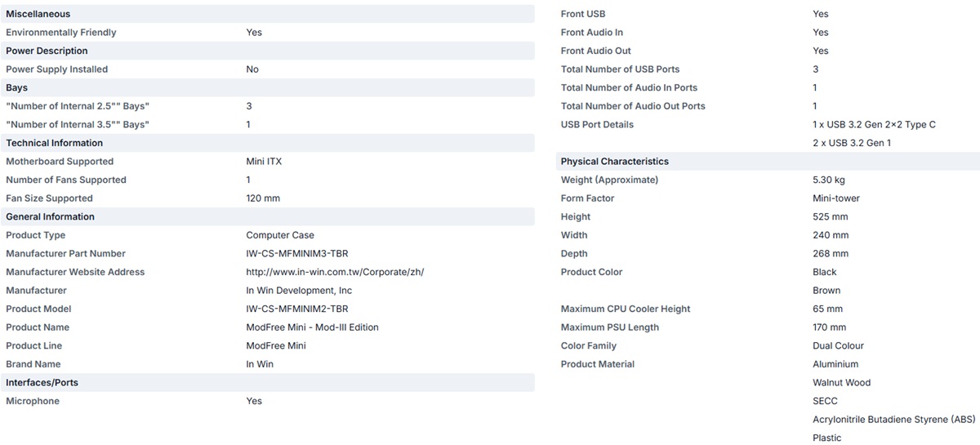Click the Acrylonitrile Butadiene Styrene (ABS) material entry

(x=893, y=420)
